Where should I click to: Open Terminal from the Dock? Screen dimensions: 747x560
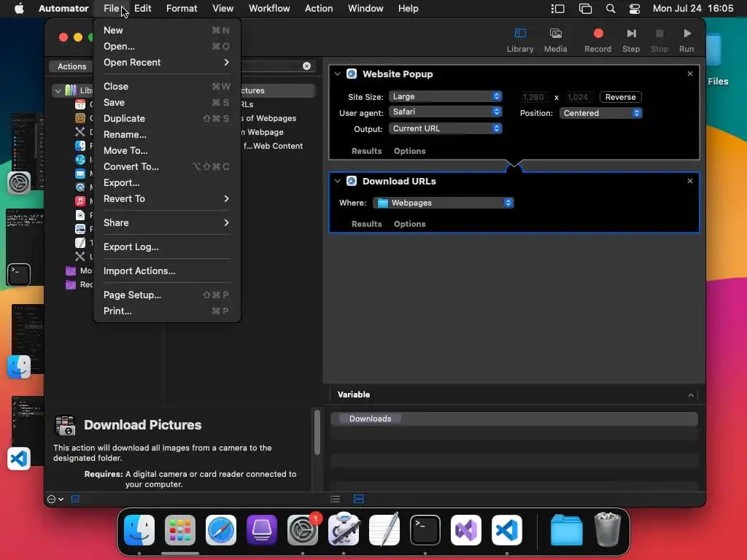point(425,530)
